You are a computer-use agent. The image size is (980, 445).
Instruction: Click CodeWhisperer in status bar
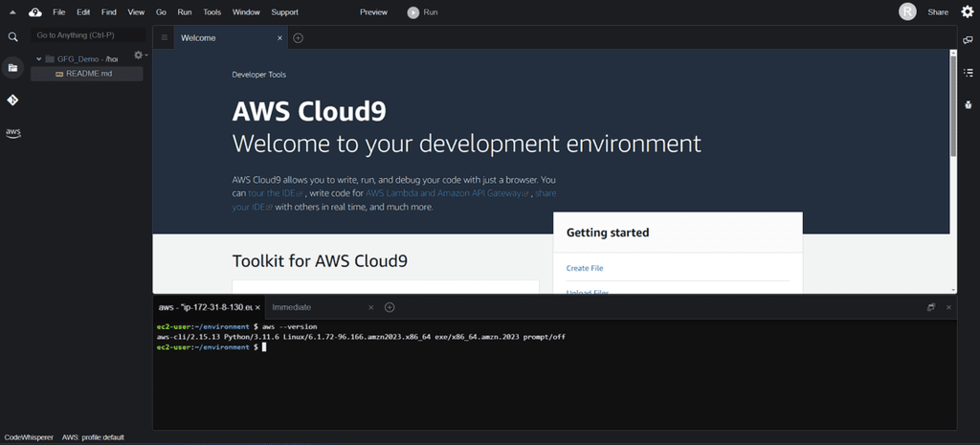[x=29, y=437]
